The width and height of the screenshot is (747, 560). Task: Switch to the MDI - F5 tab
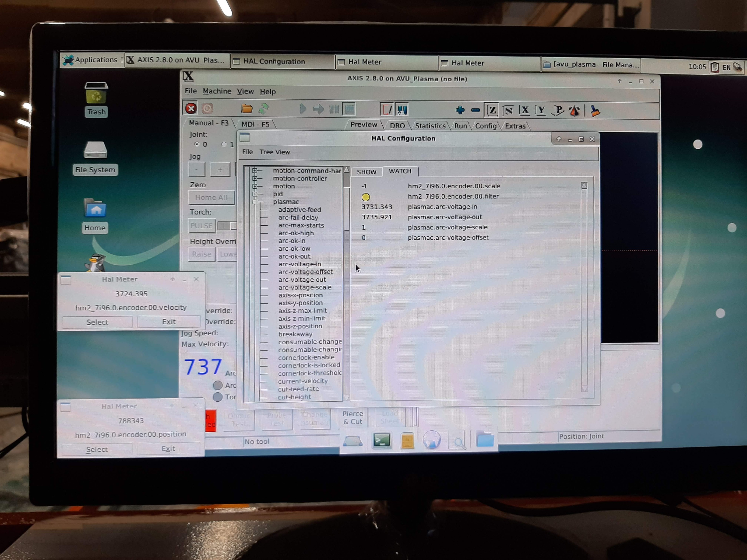tap(256, 125)
